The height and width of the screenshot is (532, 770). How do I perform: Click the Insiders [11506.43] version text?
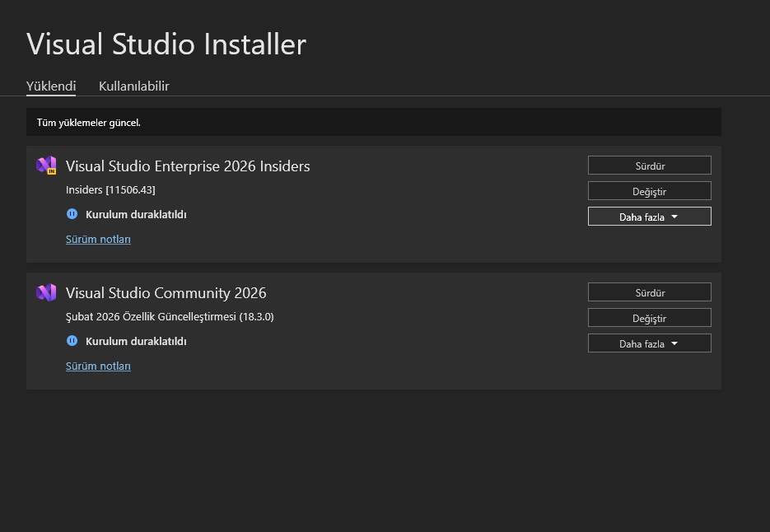pyautogui.click(x=110, y=190)
